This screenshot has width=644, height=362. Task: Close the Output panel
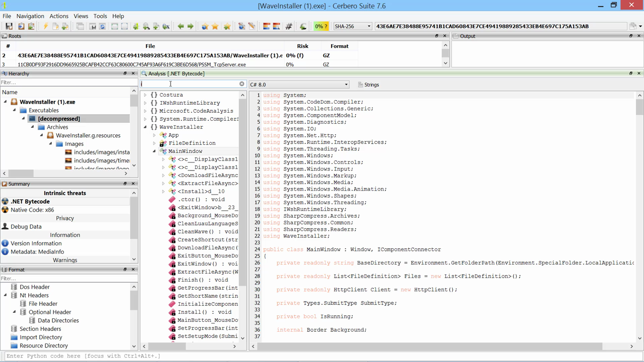pyautogui.click(x=638, y=36)
